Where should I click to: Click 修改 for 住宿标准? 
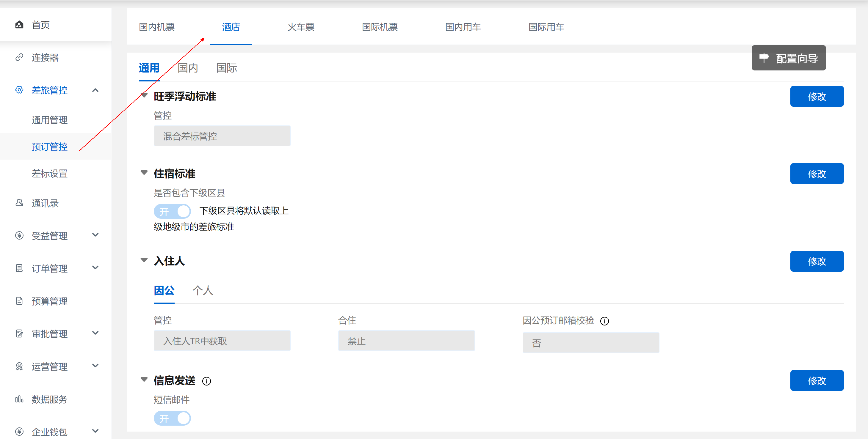tap(817, 174)
